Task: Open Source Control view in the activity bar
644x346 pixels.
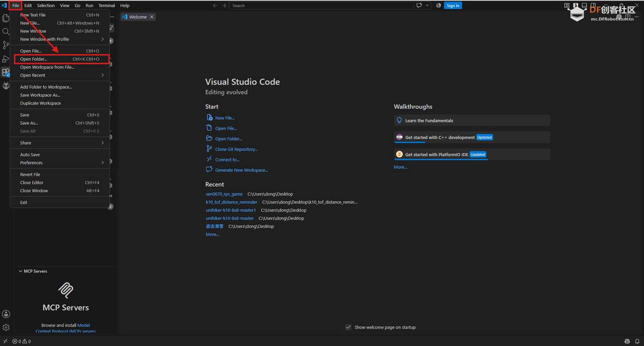Action: click(6, 45)
